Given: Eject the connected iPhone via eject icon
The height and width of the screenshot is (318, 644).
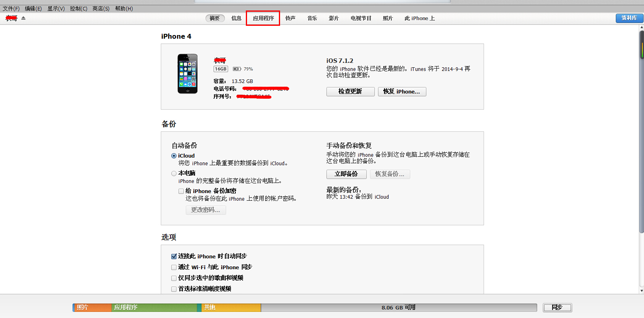Looking at the screenshot, I should [23, 18].
